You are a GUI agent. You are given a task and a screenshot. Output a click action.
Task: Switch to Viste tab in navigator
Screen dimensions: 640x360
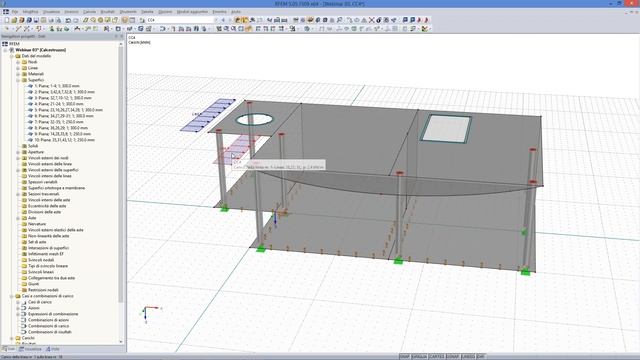click(x=53, y=349)
